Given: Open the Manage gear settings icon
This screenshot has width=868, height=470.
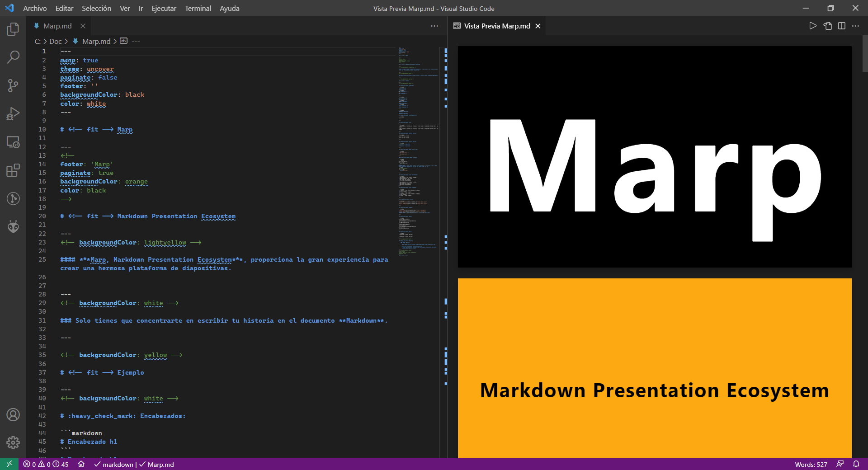Looking at the screenshot, I should tap(13, 442).
